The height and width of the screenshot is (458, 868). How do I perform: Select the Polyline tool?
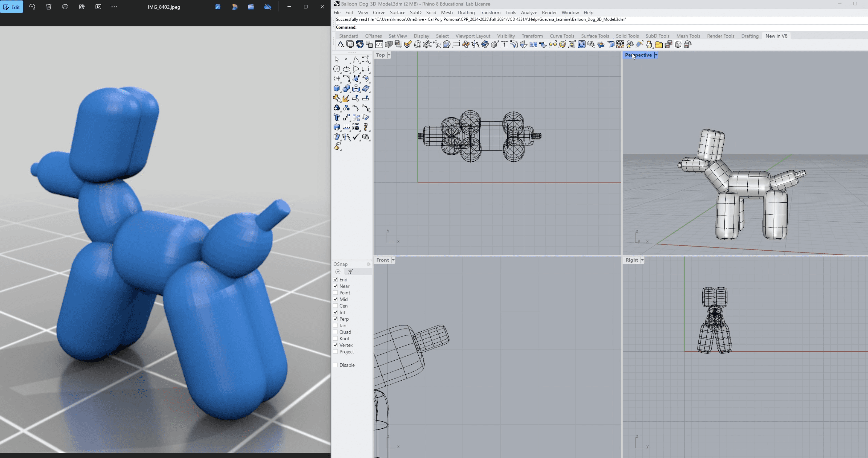(356, 60)
